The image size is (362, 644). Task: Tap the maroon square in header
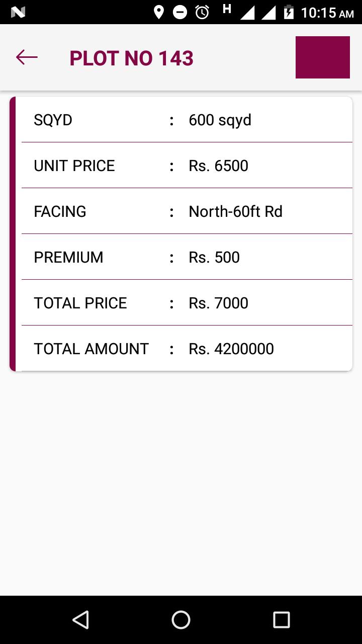(x=323, y=57)
